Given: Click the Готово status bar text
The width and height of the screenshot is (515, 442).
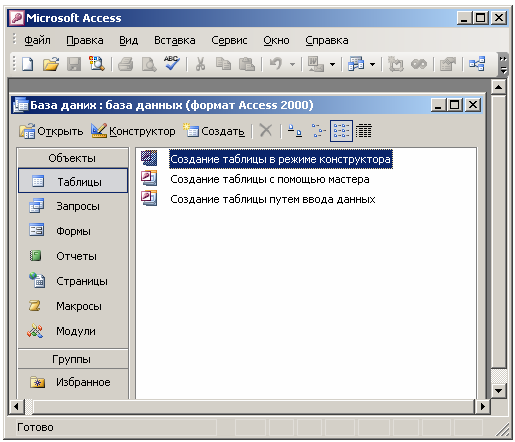Looking at the screenshot, I should [35, 427].
